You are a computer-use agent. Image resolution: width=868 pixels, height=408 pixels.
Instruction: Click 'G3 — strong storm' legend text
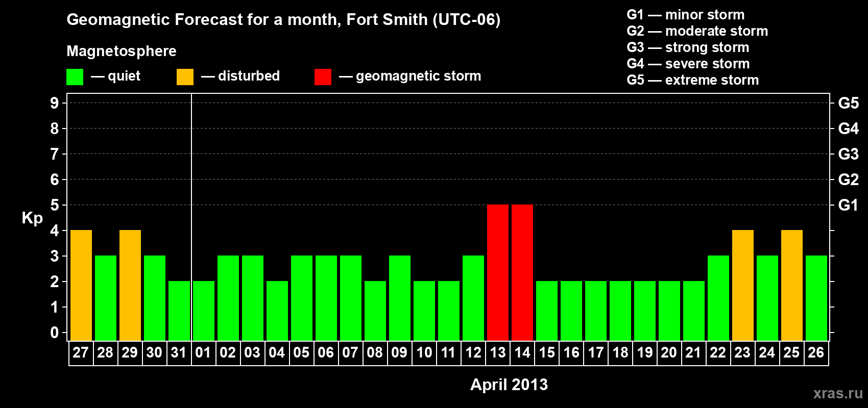coord(688,47)
